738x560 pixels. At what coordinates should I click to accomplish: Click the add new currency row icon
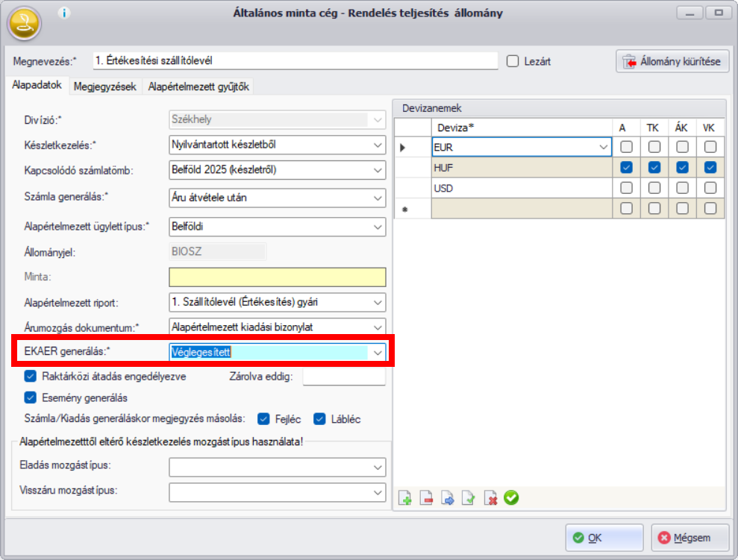click(406, 498)
